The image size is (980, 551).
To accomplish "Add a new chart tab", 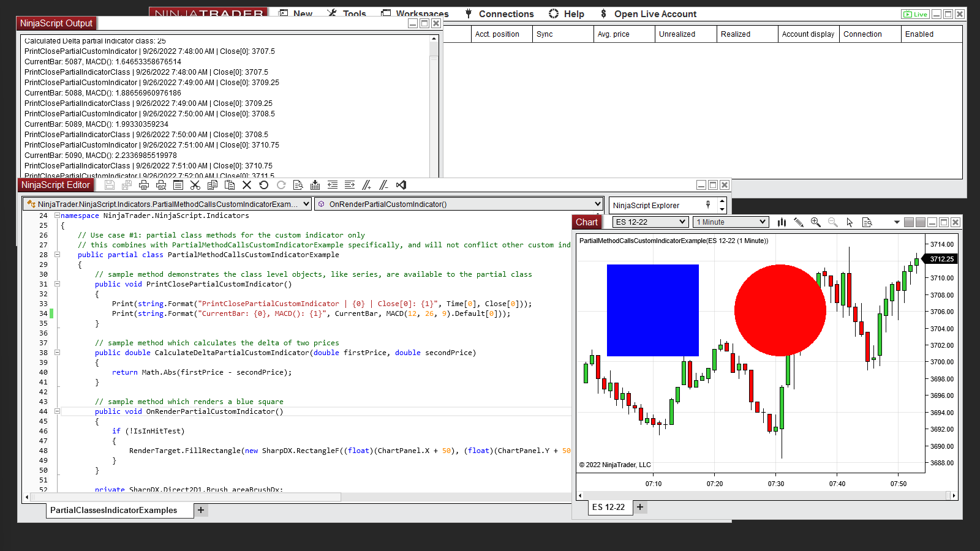I will pos(640,507).
